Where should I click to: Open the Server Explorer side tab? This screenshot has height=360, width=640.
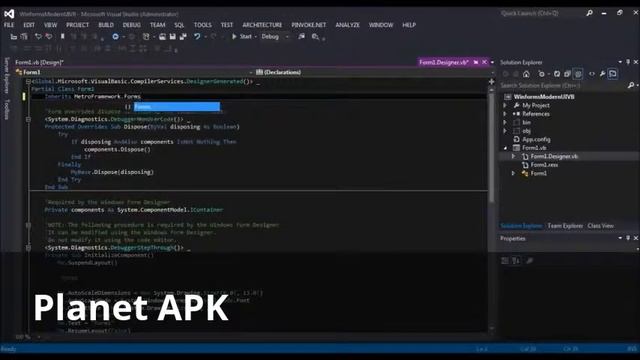(7, 75)
